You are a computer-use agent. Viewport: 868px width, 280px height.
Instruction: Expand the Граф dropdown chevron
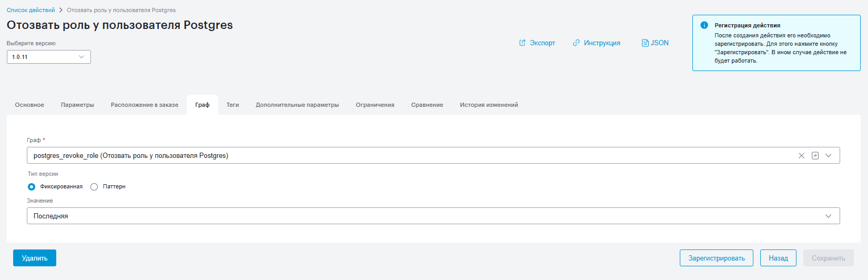(829, 155)
